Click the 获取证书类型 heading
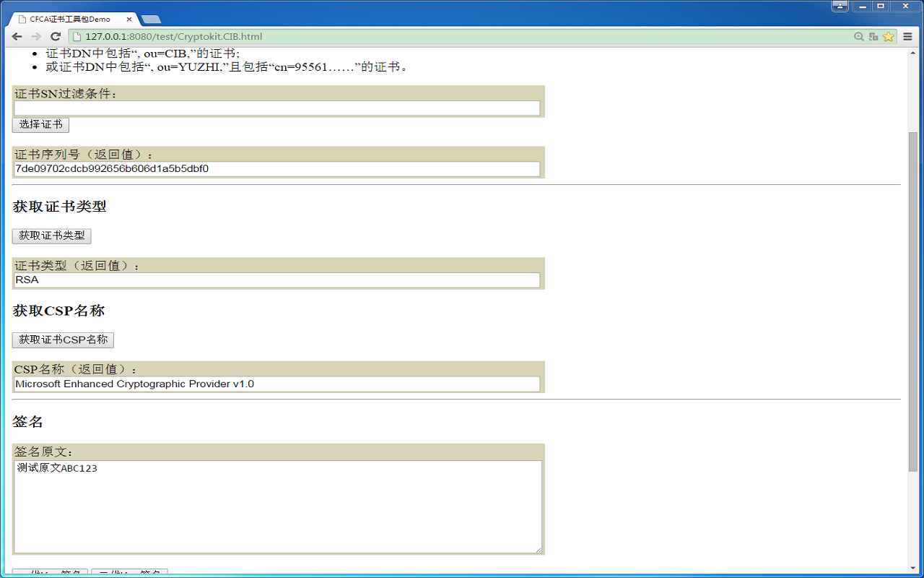 [x=59, y=207]
